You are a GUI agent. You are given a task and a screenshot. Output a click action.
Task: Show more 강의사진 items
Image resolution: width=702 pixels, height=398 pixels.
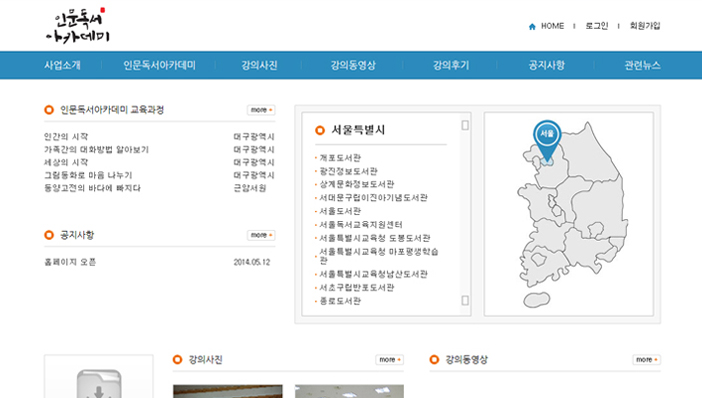(x=390, y=359)
